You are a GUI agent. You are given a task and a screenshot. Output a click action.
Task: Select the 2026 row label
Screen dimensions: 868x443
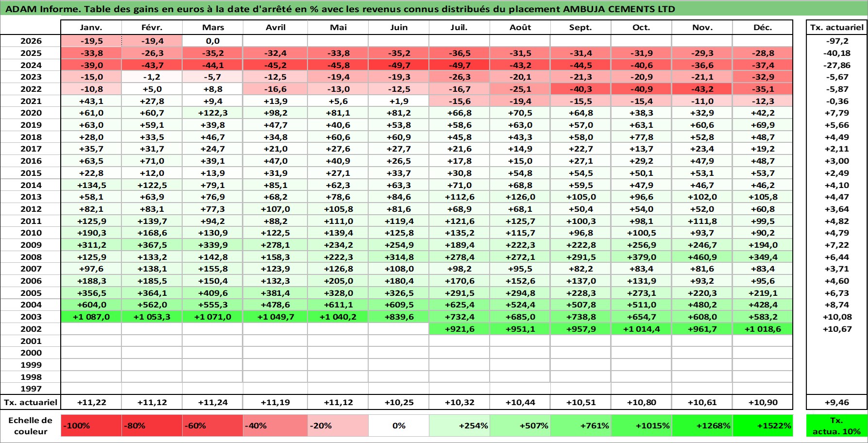click(31, 41)
